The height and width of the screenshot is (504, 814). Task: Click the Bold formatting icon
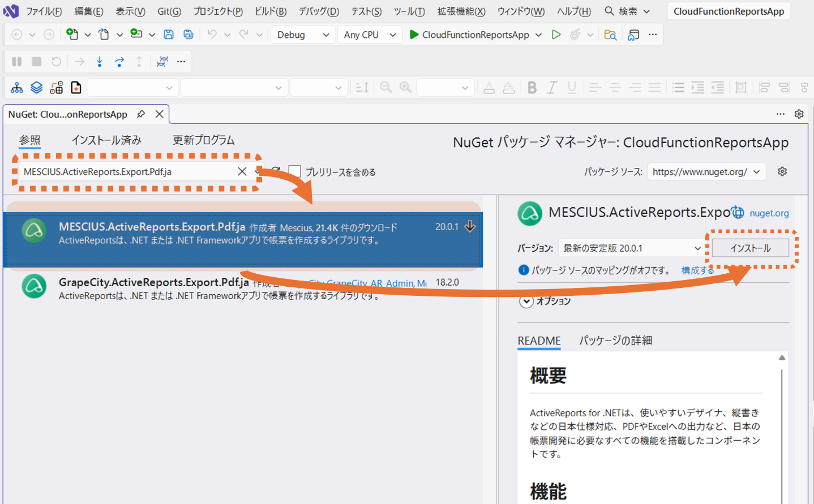(x=532, y=88)
